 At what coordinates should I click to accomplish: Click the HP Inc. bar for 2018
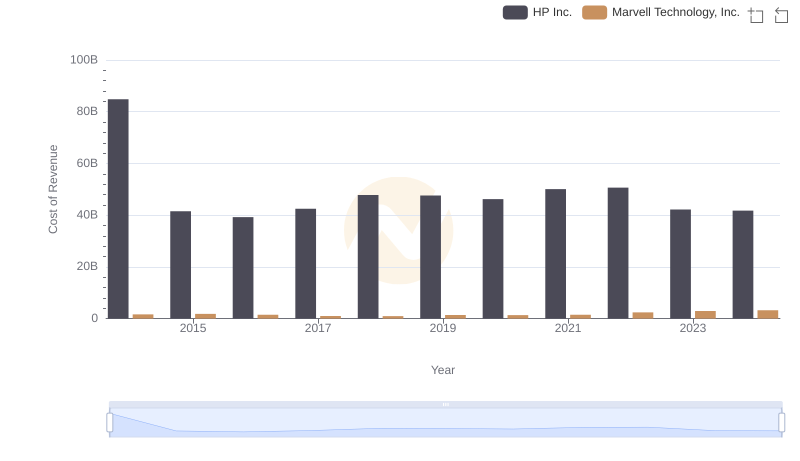[x=368, y=257]
